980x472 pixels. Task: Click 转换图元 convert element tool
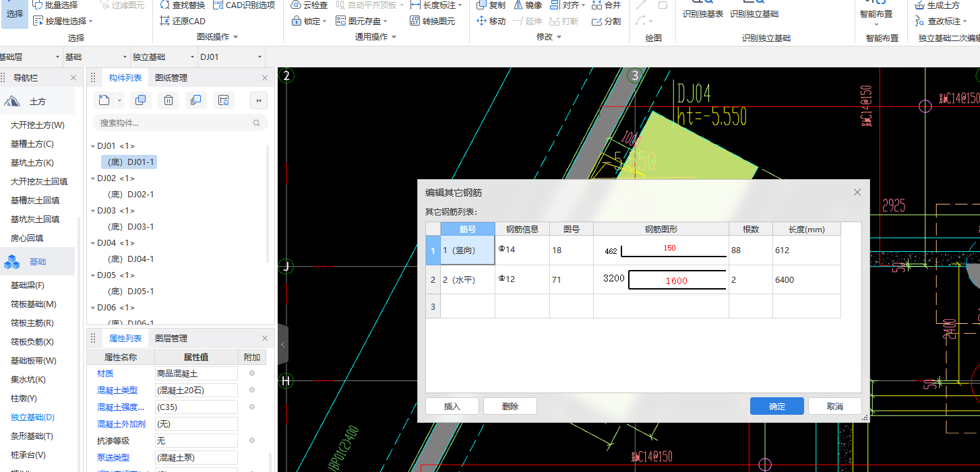pos(433,22)
